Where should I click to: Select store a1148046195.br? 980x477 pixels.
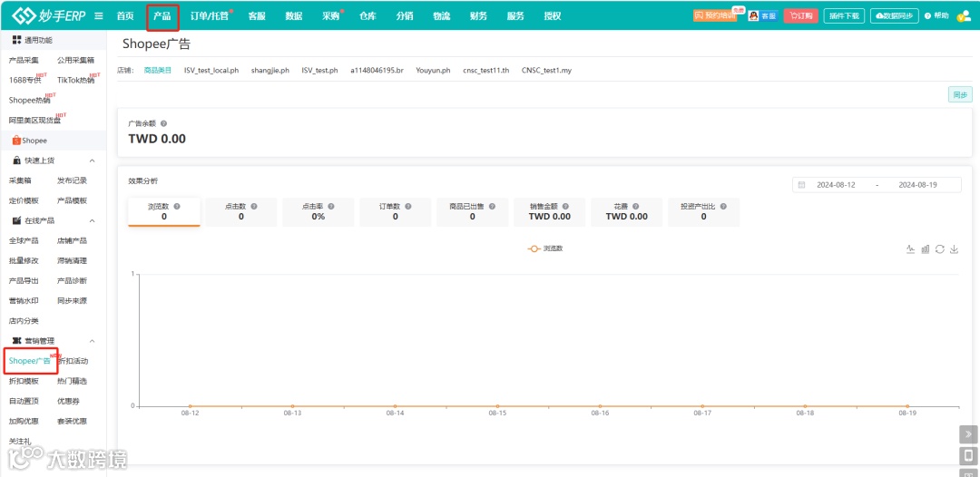pyautogui.click(x=377, y=71)
